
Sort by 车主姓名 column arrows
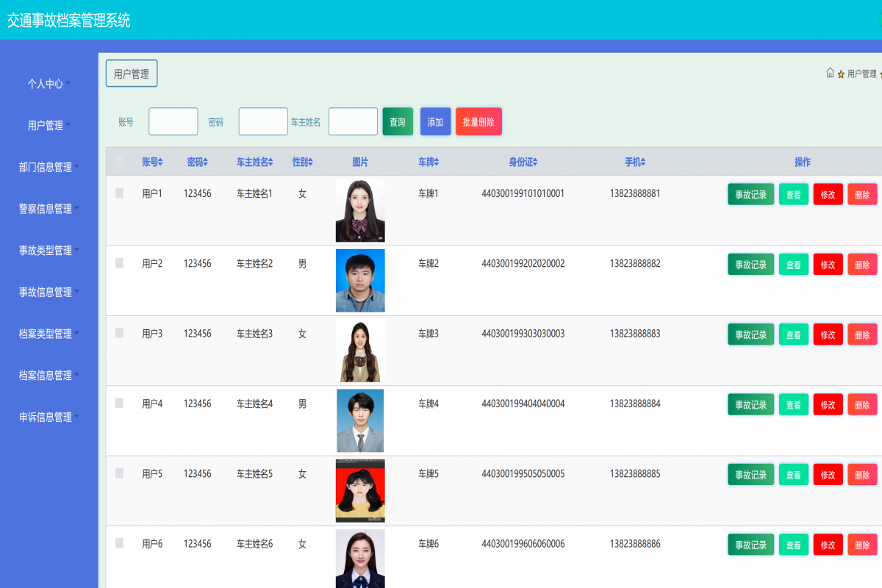tap(270, 162)
